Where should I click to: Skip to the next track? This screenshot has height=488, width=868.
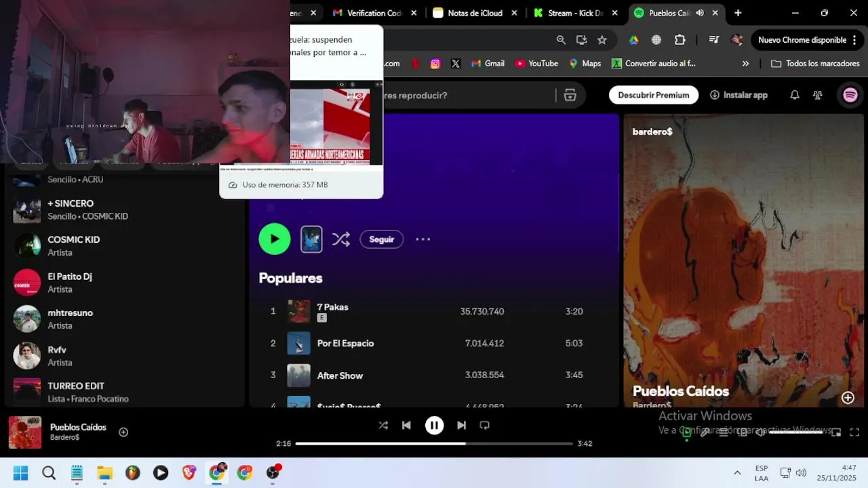coord(461,425)
